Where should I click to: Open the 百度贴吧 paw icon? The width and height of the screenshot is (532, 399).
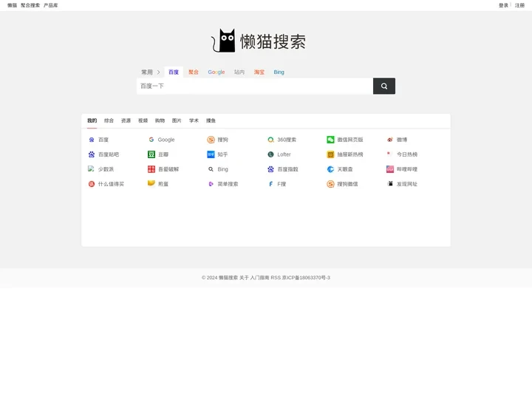(92, 154)
